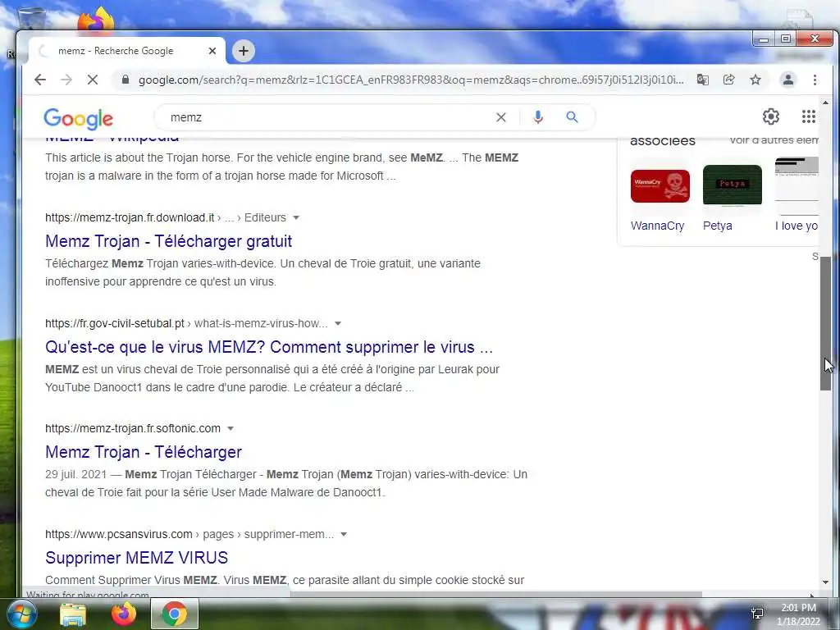The width and height of the screenshot is (840, 630).
Task: Open Chrome profile avatar
Action: click(788, 80)
